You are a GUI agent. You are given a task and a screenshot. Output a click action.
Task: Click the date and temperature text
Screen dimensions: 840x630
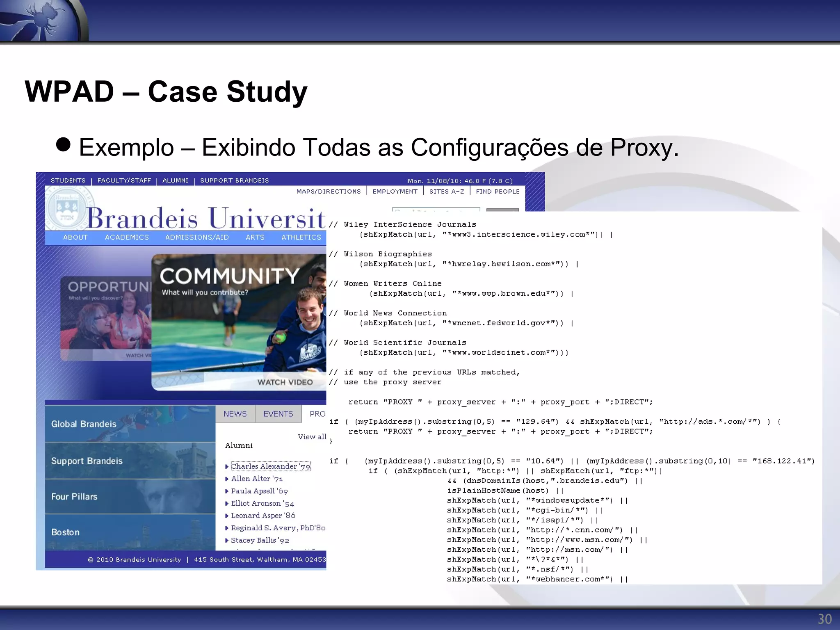[x=460, y=181]
